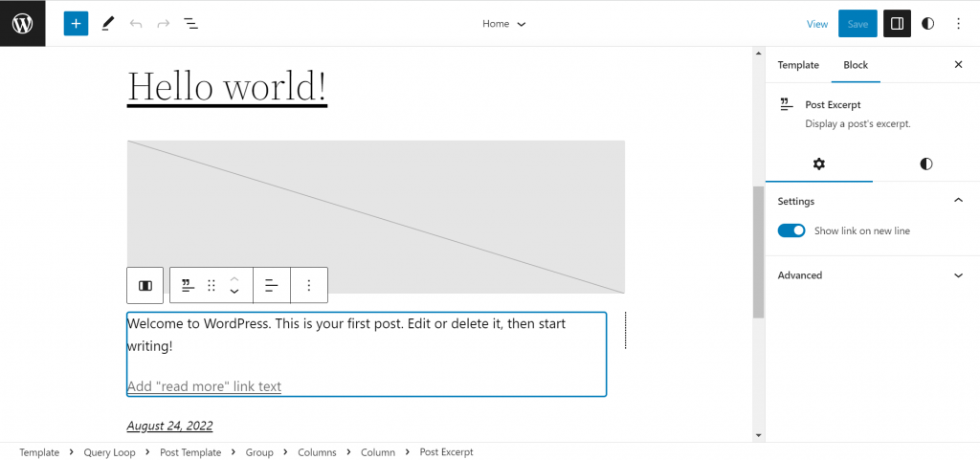Select Query Loop in the breadcrumb
980x460 pixels.
coord(109,452)
